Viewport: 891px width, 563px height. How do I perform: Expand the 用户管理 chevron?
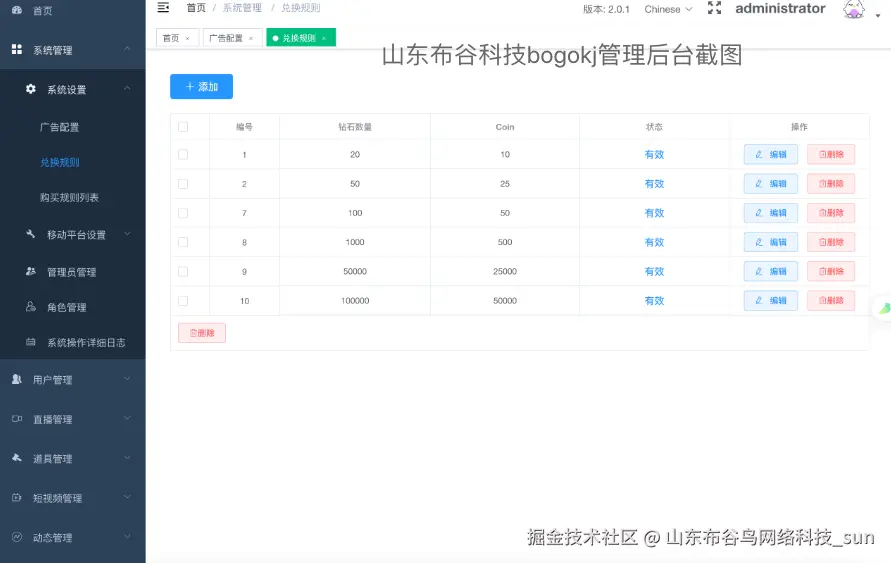point(127,379)
